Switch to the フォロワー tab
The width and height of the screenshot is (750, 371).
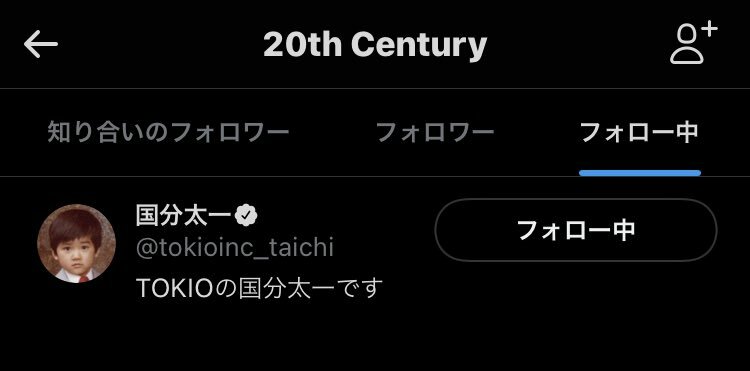pyautogui.click(x=435, y=132)
